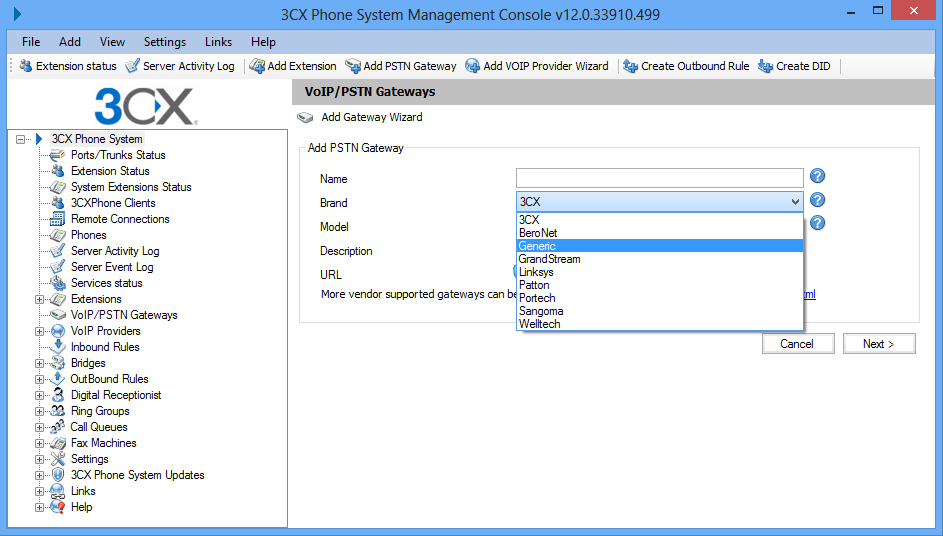Click the Extension Status tree icon
The image size is (943, 536).
click(x=58, y=171)
